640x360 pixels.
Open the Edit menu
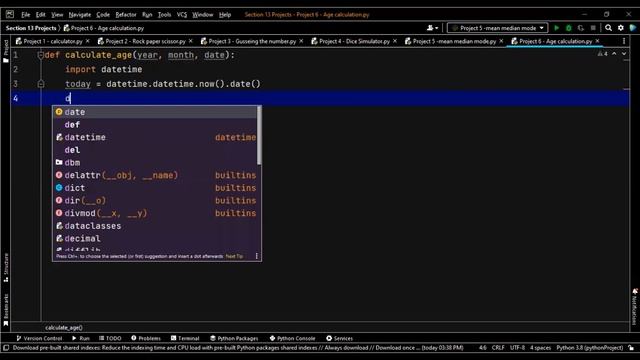point(40,15)
